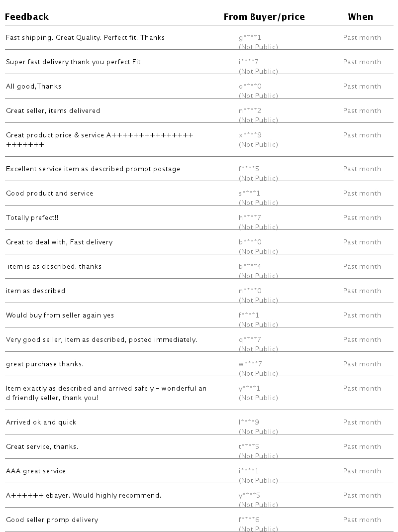This screenshot has width=398, height=532.
Task: Click buyer f****6's username
Action: tap(249, 520)
